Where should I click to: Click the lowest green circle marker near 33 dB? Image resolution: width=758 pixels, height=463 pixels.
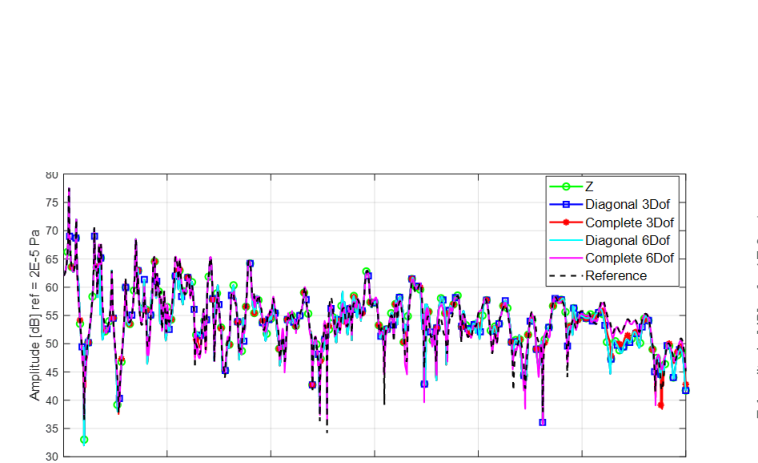[84, 439]
